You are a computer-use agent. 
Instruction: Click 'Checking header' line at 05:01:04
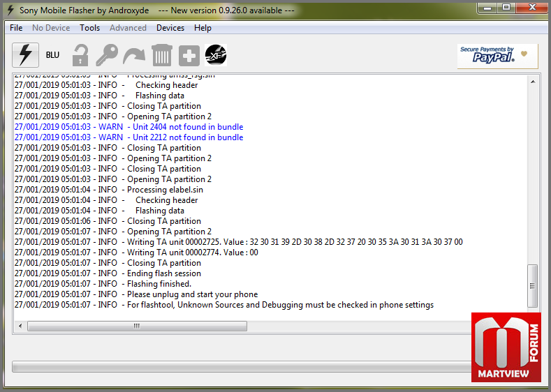[x=106, y=200]
